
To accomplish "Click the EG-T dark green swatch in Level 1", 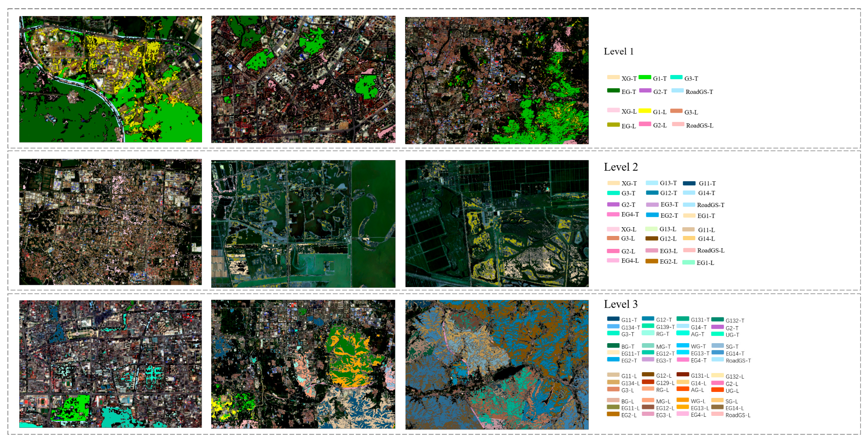I will (x=613, y=91).
